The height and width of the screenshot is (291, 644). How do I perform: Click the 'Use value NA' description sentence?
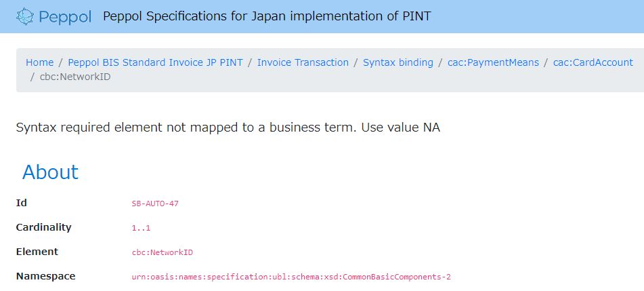coord(228,128)
